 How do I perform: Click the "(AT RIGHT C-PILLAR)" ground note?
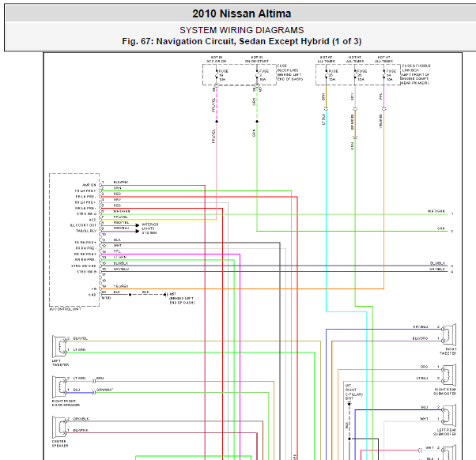354,392
